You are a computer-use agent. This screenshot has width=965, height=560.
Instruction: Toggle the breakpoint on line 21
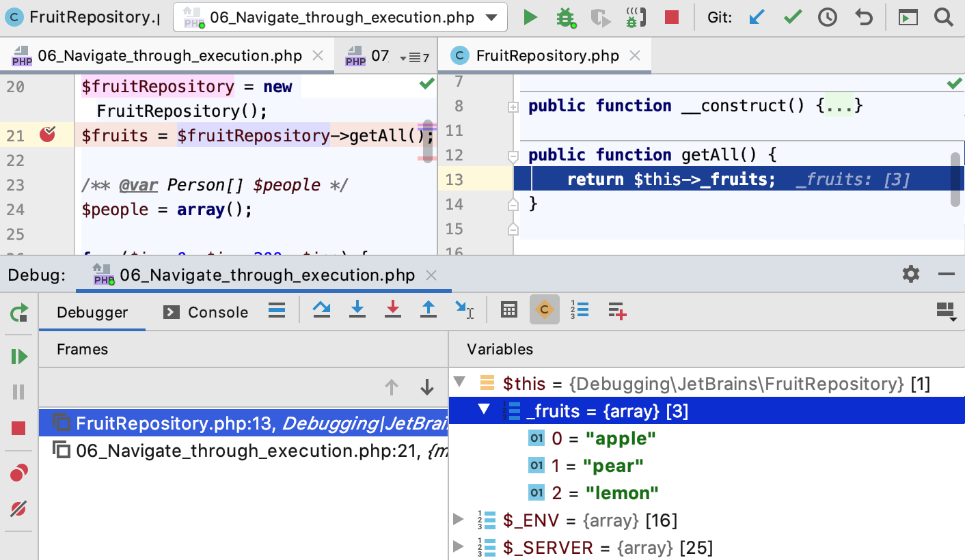tap(47, 135)
